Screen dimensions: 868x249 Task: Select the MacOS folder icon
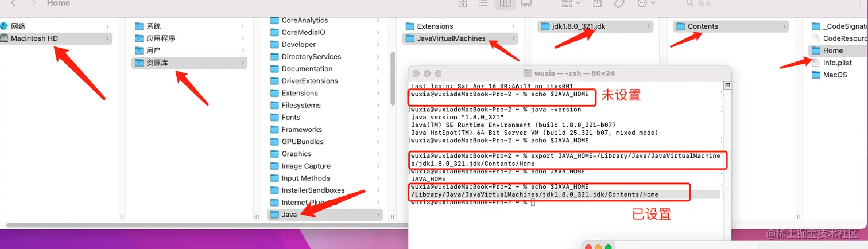click(816, 75)
